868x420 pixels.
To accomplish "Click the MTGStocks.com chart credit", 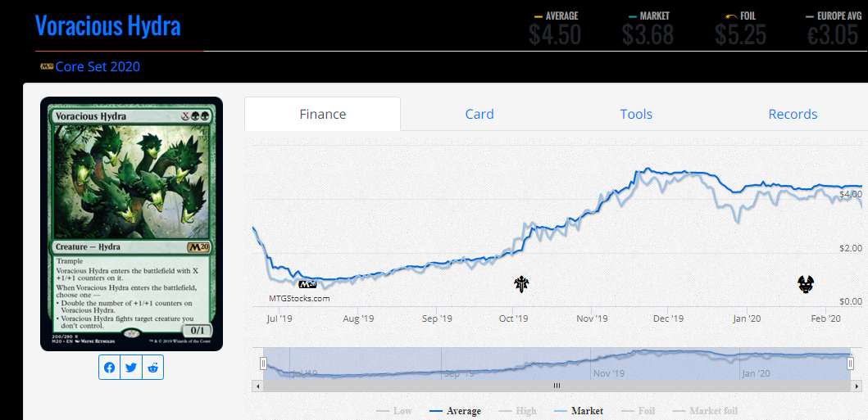I will (299, 298).
